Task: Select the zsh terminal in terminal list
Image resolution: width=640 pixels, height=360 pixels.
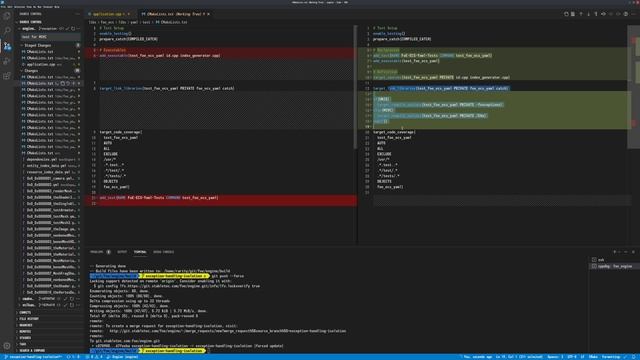Action: [614, 260]
